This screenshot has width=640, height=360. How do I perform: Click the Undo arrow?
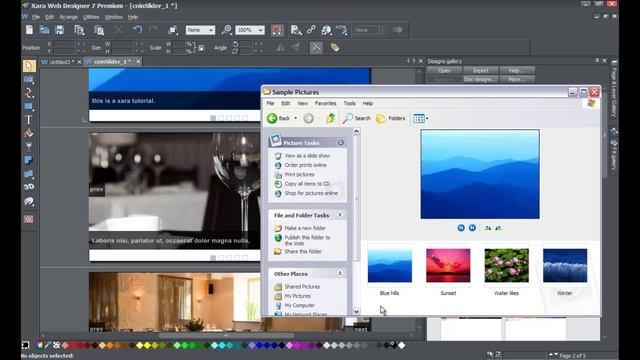click(138, 30)
